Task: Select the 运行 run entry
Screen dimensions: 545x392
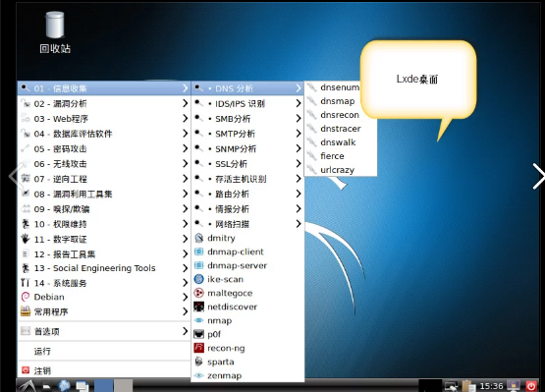Action: (x=104, y=351)
